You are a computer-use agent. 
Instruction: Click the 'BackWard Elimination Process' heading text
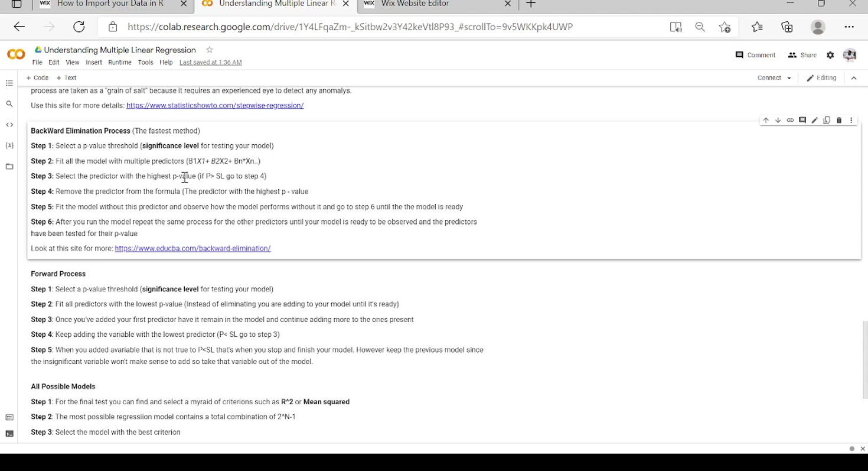point(80,131)
